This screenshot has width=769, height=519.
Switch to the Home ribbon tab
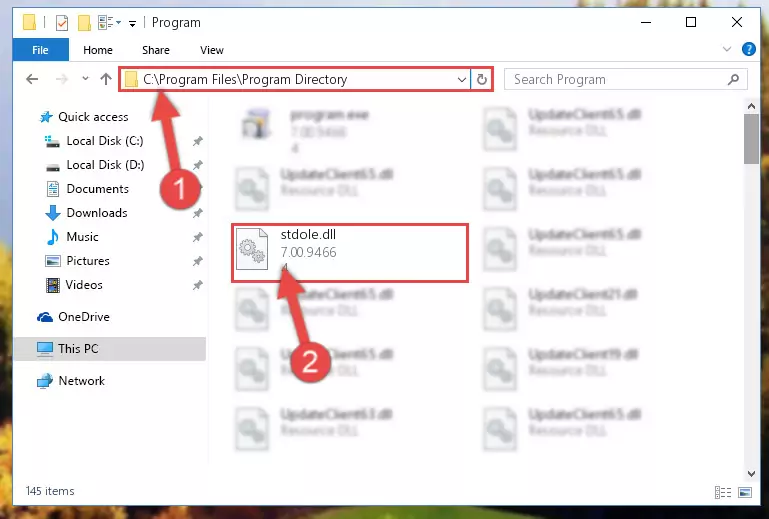(x=98, y=50)
